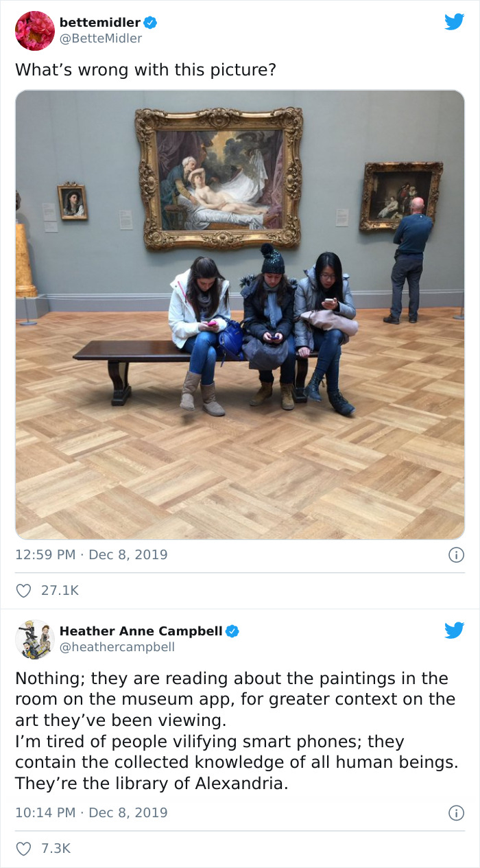Click the bettemidler display name
The height and width of the screenshot is (868, 480).
(100, 23)
